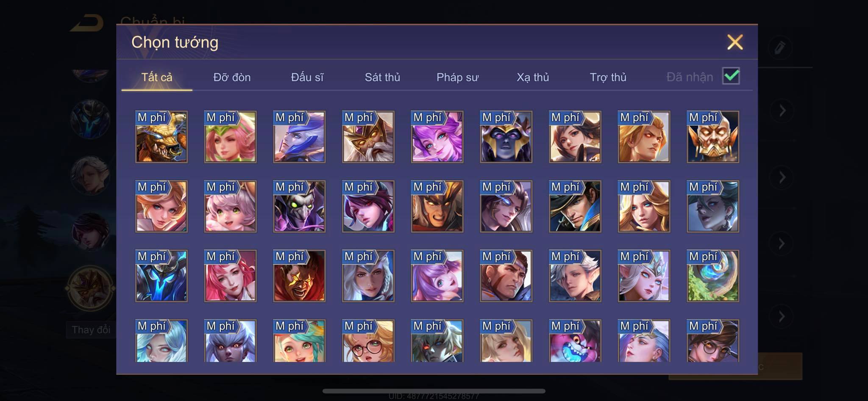Select the blue armored robot hero
This screenshot has width=868, height=401.
[161, 276]
